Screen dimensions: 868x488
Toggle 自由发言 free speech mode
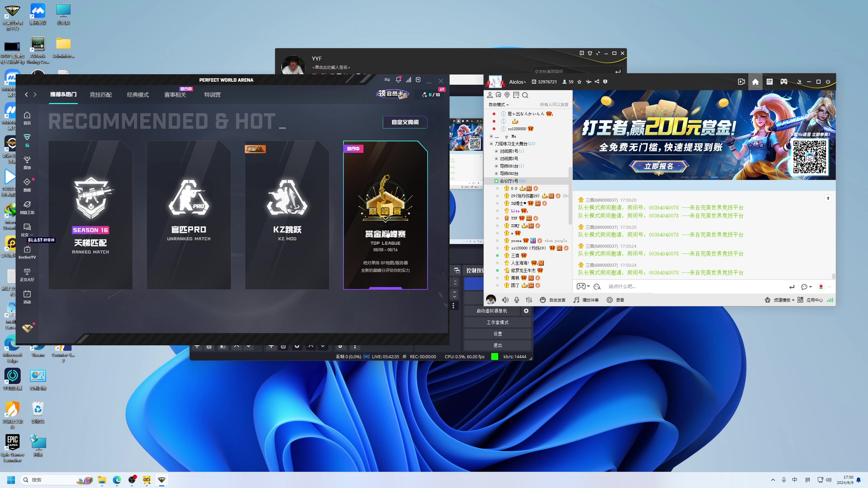click(553, 300)
